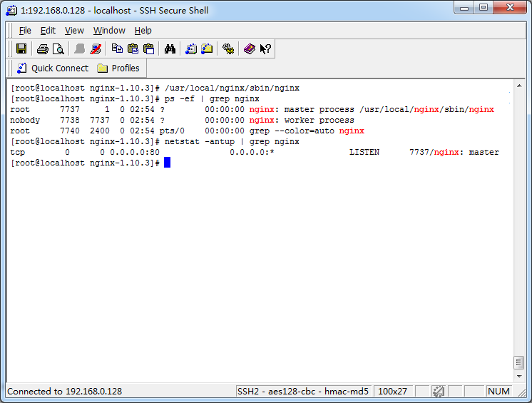Open Print Preview from the toolbar
This screenshot has width=532, height=403.
[x=58, y=49]
